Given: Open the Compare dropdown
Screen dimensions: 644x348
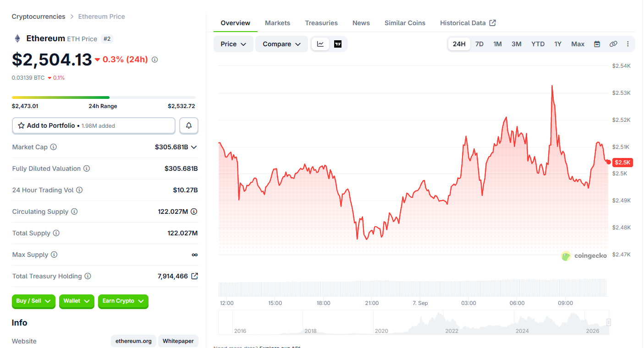Looking at the screenshot, I should coord(281,44).
